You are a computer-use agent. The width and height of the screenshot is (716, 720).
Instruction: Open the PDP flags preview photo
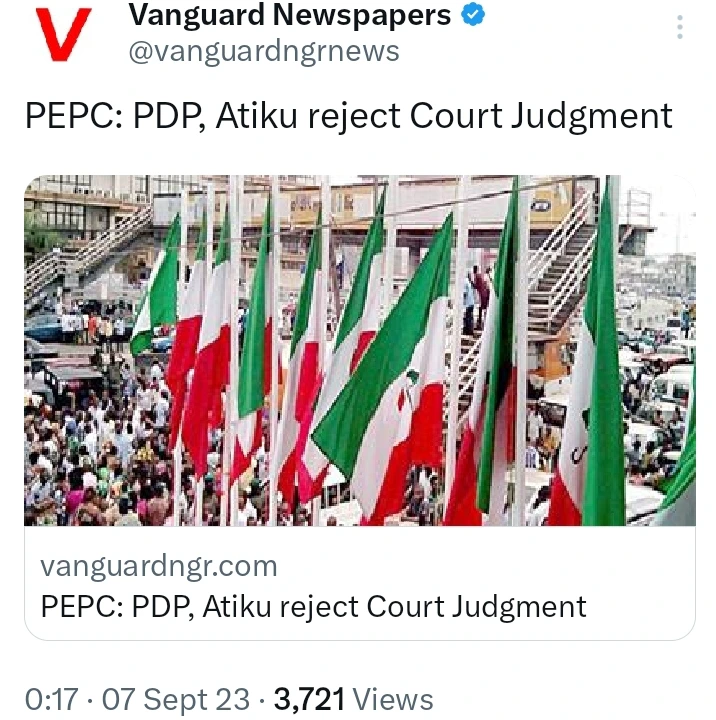359,350
